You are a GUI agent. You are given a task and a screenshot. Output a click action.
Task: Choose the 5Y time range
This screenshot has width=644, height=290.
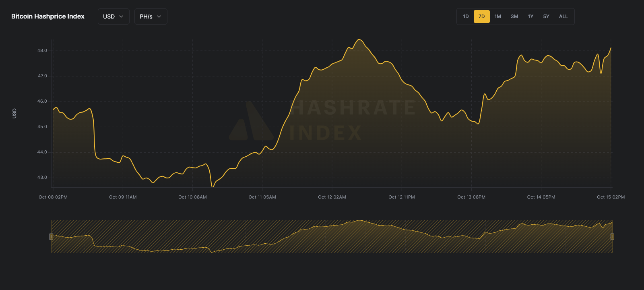[546, 17]
